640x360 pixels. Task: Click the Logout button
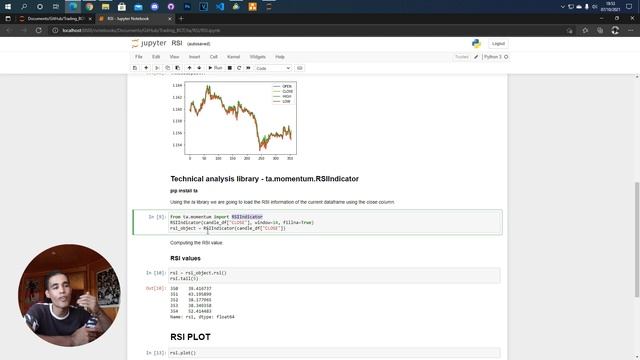[498, 44]
